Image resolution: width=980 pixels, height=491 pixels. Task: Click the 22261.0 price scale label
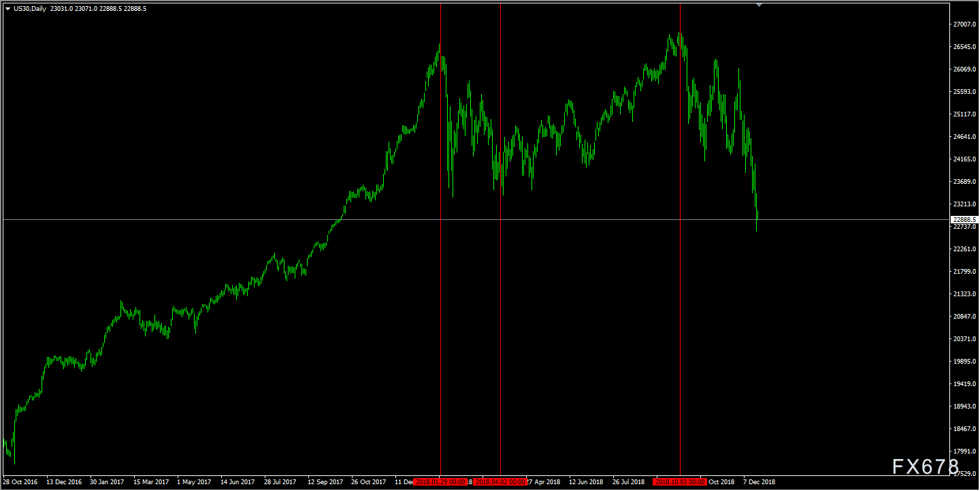964,249
